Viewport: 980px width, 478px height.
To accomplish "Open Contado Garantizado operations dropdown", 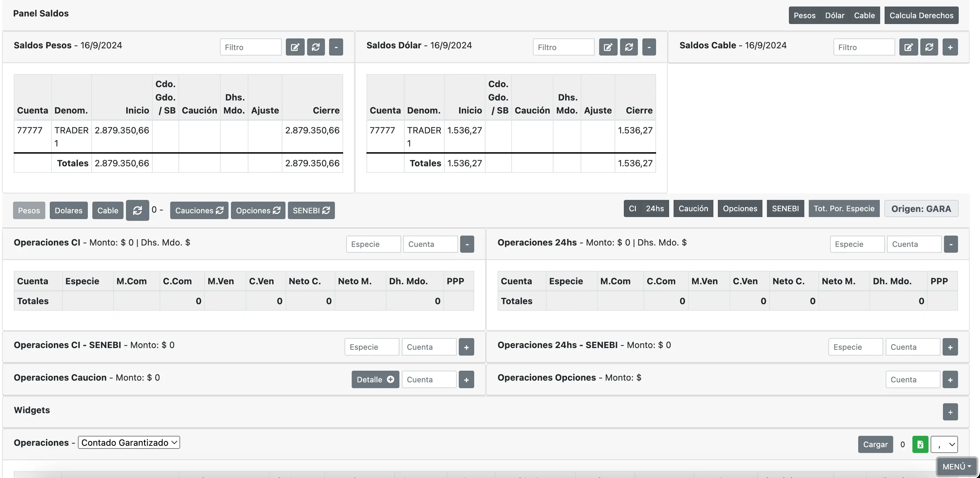I will [129, 443].
